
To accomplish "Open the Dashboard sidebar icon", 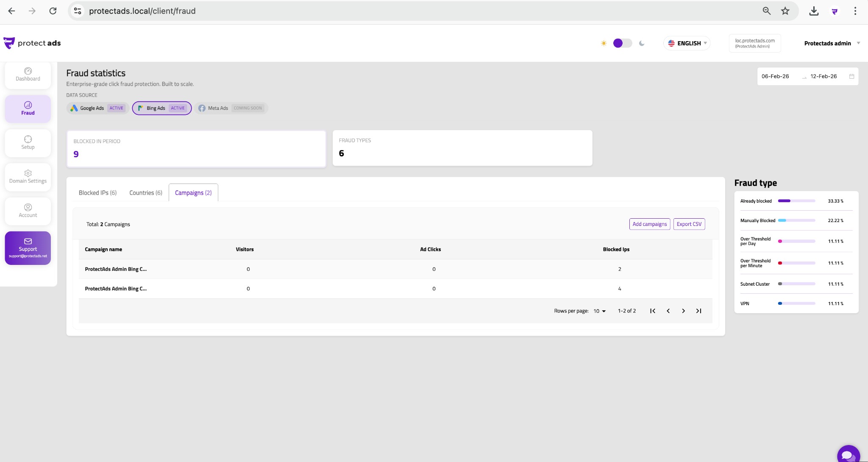I will pyautogui.click(x=28, y=71).
